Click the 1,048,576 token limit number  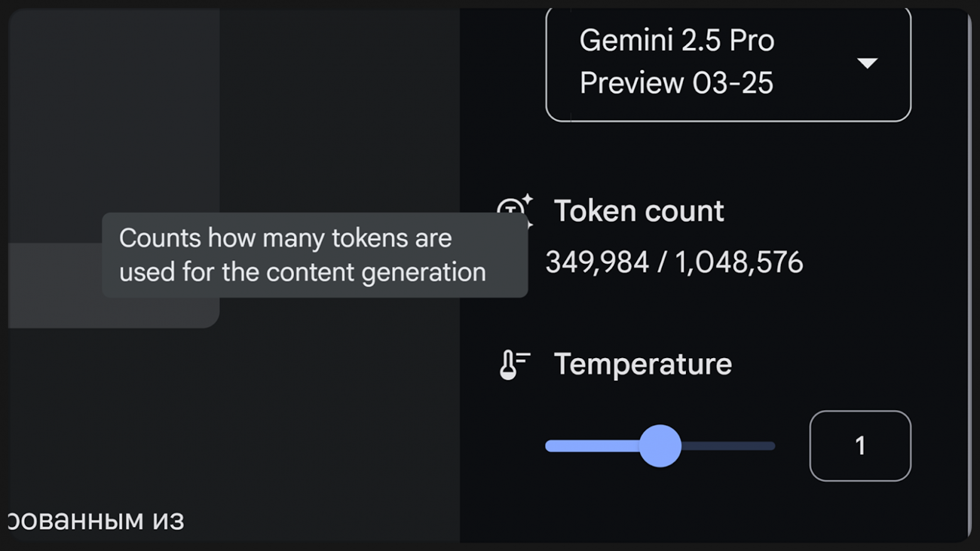coord(739,263)
